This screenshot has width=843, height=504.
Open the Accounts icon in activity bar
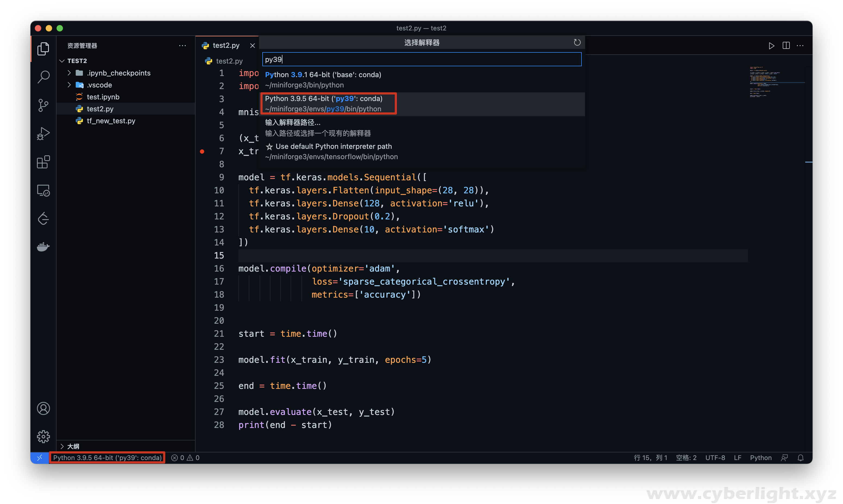click(43, 409)
